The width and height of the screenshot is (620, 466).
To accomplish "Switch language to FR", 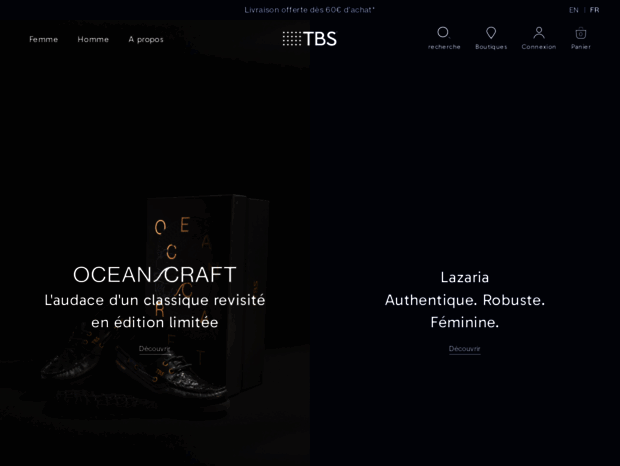I will coord(594,10).
